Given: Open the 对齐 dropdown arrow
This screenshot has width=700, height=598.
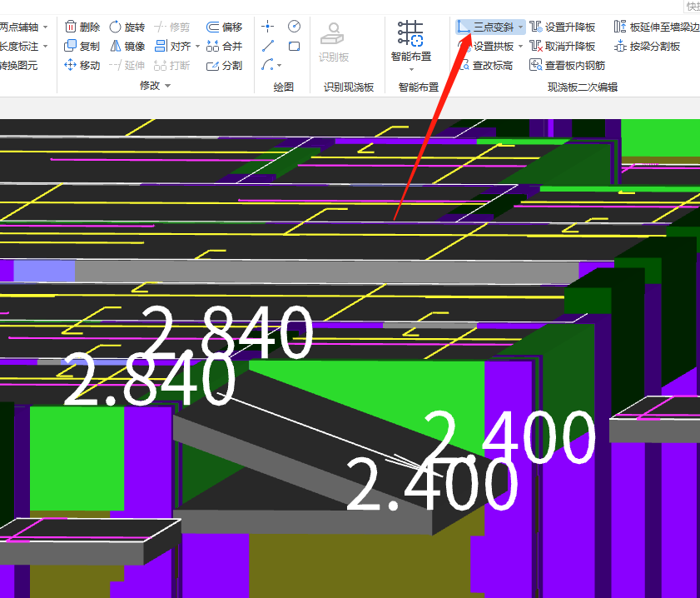Looking at the screenshot, I should click(x=197, y=47).
